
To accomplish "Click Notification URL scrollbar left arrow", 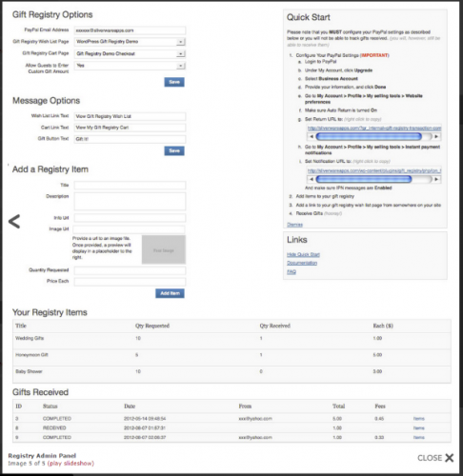I will click(x=312, y=179).
